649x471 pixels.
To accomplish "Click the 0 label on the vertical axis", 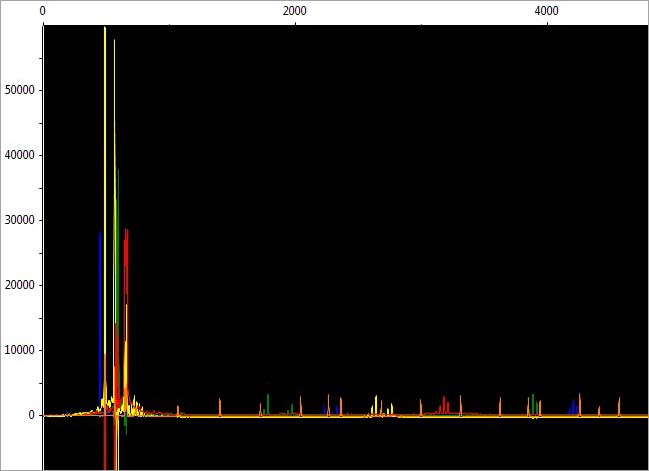I will pyautogui.click(x=33, y=415).
